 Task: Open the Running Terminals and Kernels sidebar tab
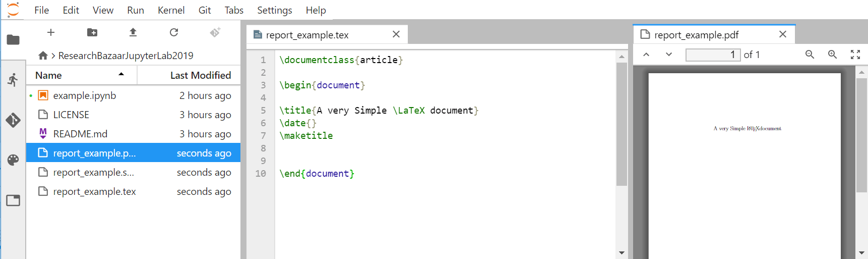[x=13, y=80]
